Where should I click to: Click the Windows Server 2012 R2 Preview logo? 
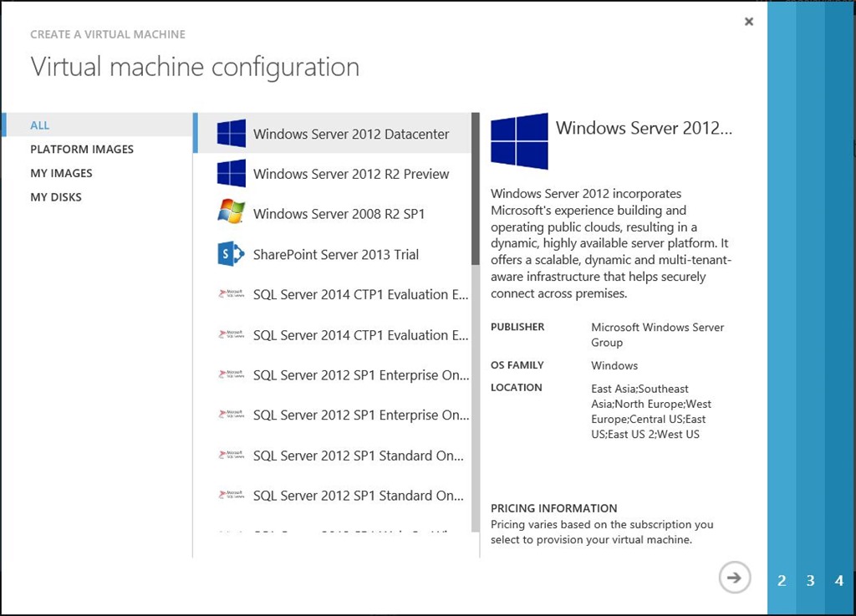point(231,174)
